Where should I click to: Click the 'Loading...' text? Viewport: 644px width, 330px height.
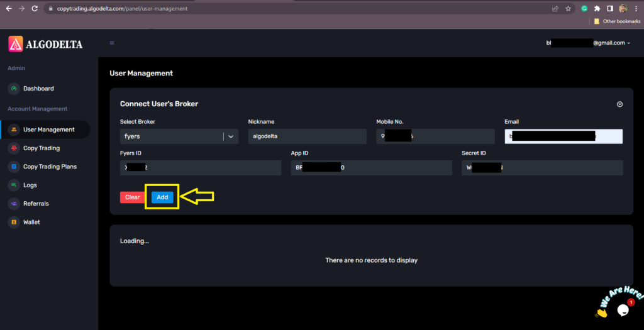click(x=135, y=241)
